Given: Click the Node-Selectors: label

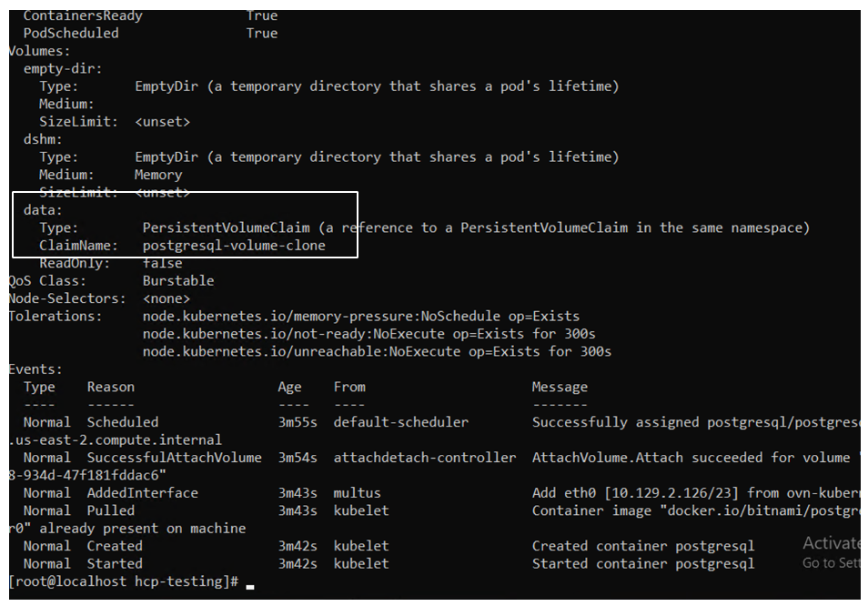Looking at the screenshot, I should click(x=67, y=298).
